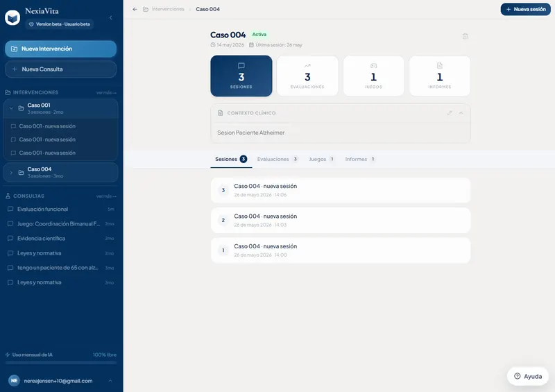Click 'ver más' next to Intervenciones
Screen dimensions: 555x392
pos(106,93)
